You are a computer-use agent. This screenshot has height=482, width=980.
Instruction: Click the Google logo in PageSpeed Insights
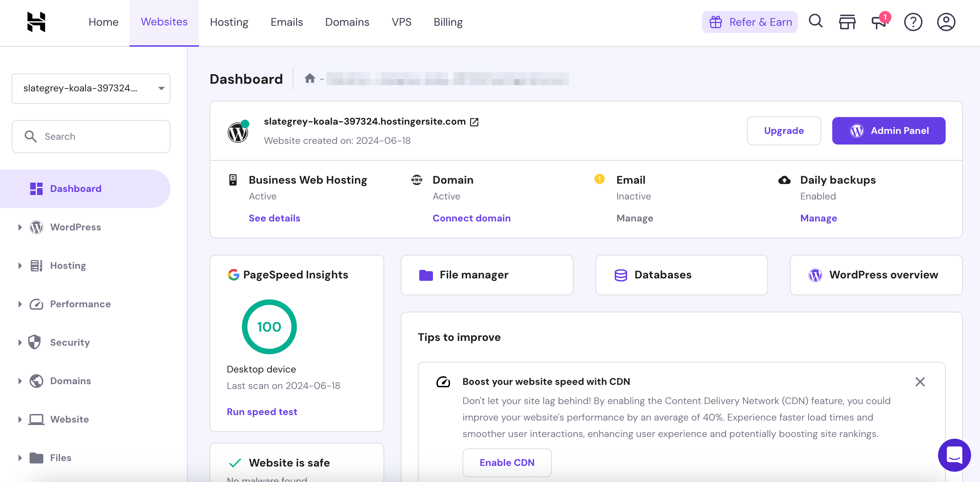click(x=233, y=274)
